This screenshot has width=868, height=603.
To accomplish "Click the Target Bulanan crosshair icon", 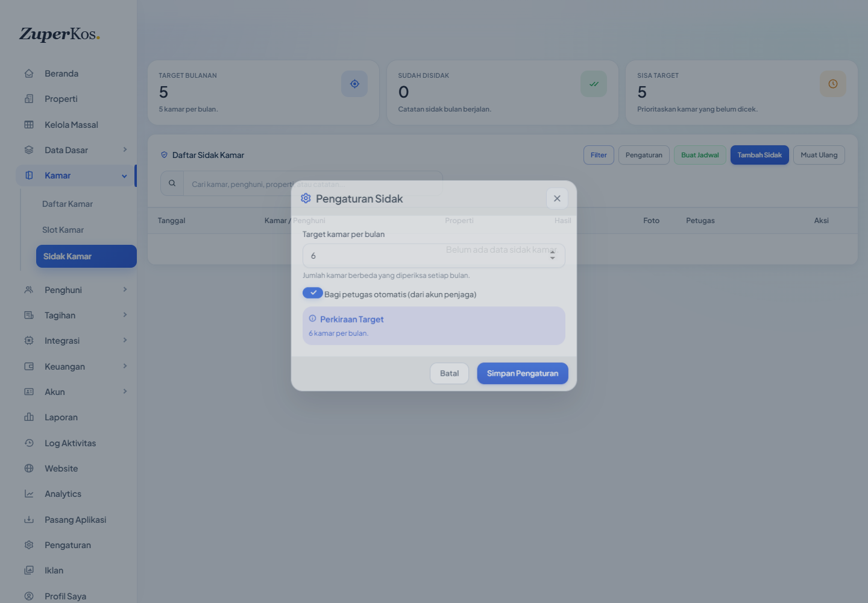I will tap(354, 84).
